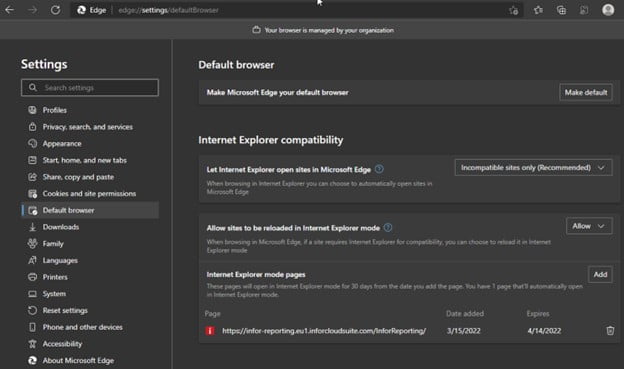Click the Downloads arrow icon

[32, 227]
